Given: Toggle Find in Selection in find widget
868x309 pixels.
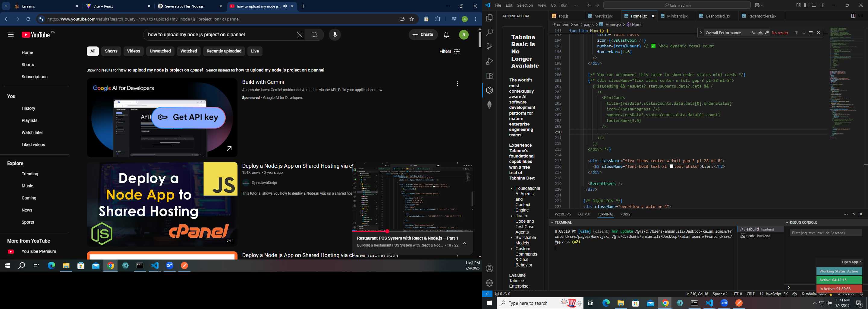Looking at the screenshot, I should pos(811,33).
